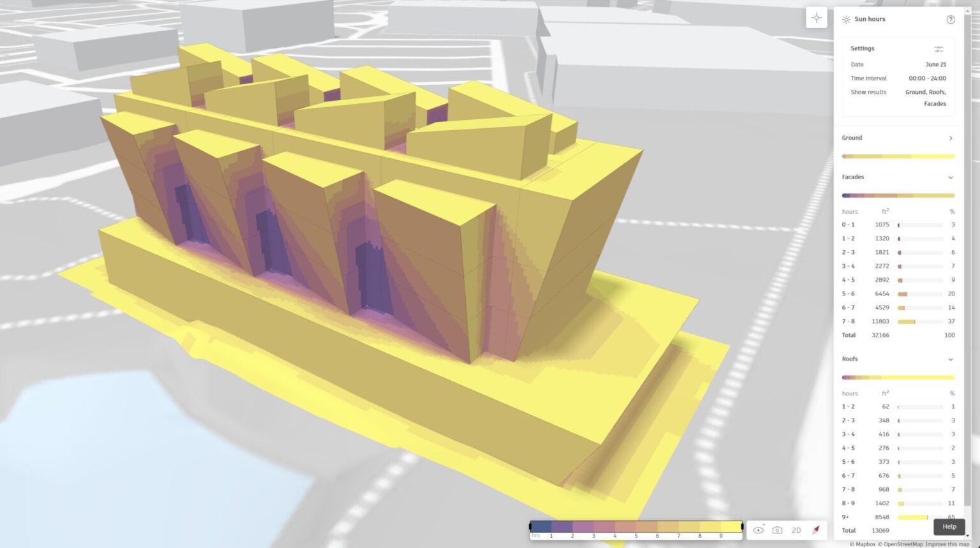Click the hrs label on the legend bar

[535, 535]
